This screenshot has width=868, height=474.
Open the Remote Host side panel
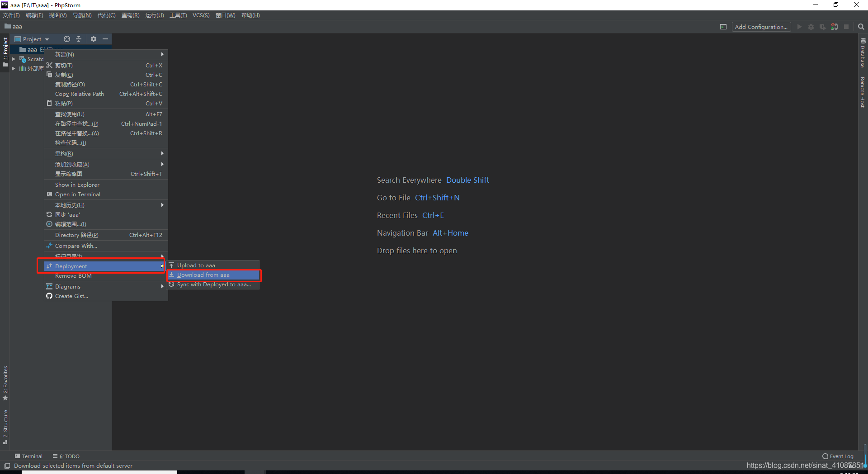tap(863, 92)
